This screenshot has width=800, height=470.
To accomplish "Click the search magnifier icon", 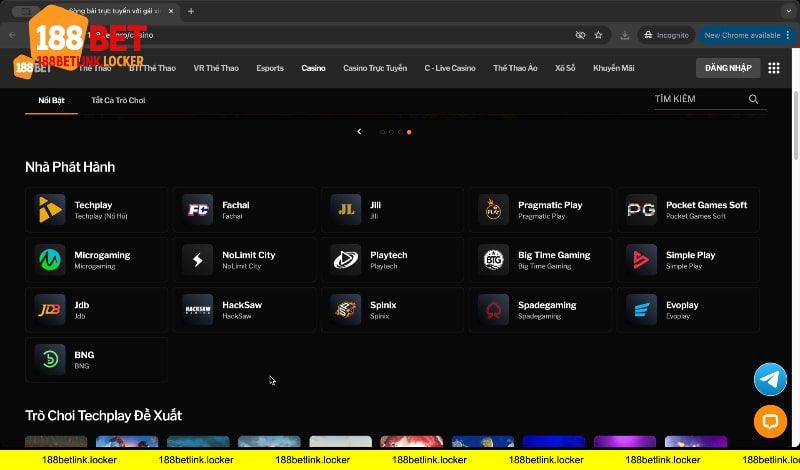I will [x=753, y=100].
